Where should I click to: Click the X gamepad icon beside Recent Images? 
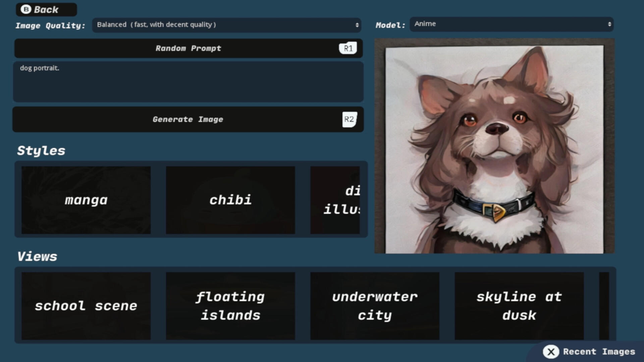pyautogui.click(x=551, y=352)
